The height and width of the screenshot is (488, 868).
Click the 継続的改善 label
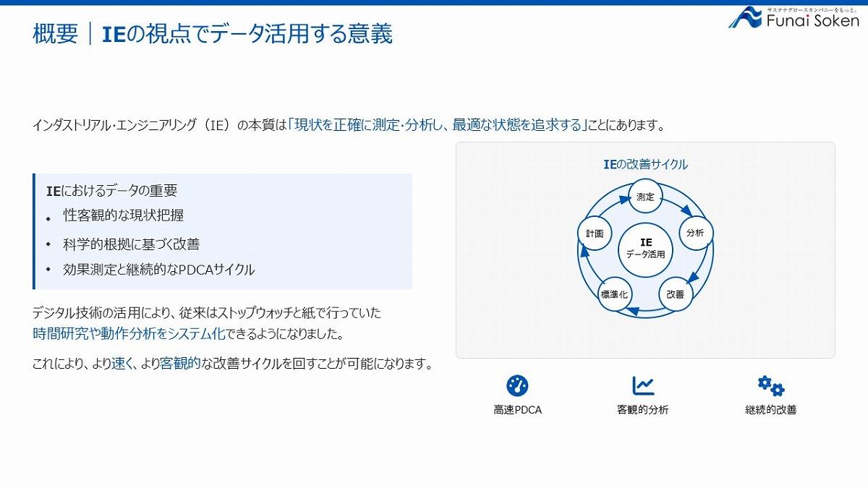(x=770, y=410)
